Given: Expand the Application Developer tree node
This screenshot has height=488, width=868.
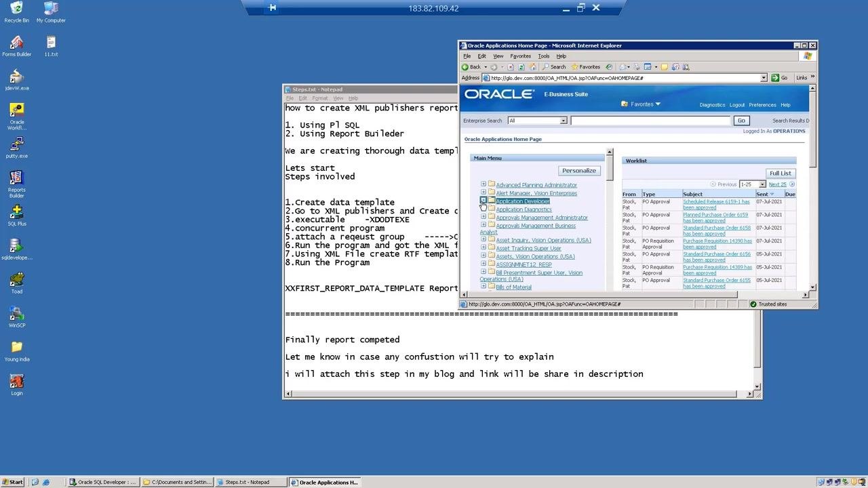Looking at the screenshot, I should 484,201.
